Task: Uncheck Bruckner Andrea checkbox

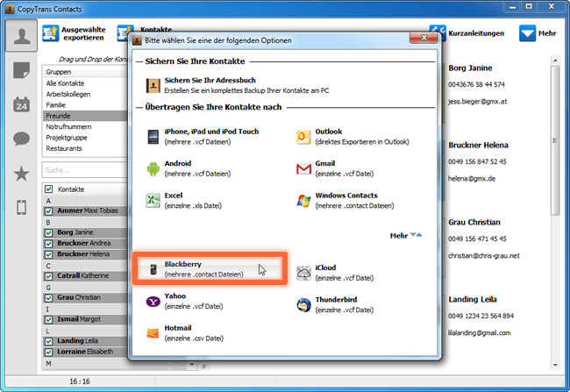Action: pos(48,244)
